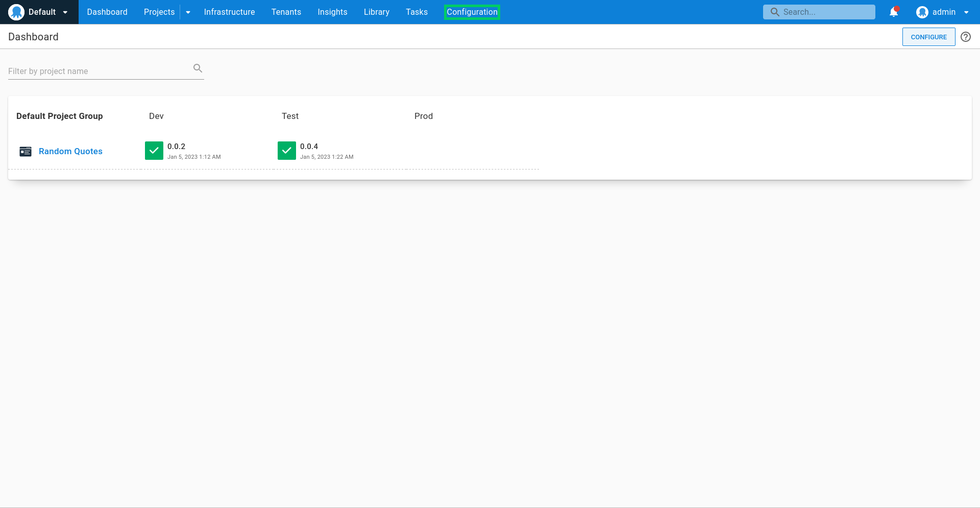Screen dimensions: 980x508
Task: Click the Random Quotes project icon
Action: click(26, 151)
